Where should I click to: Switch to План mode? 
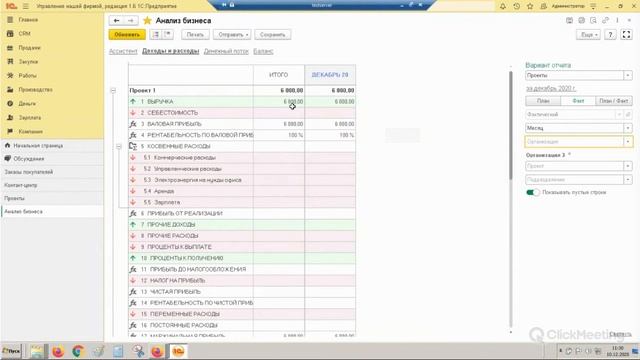click(x=543, y=101)
